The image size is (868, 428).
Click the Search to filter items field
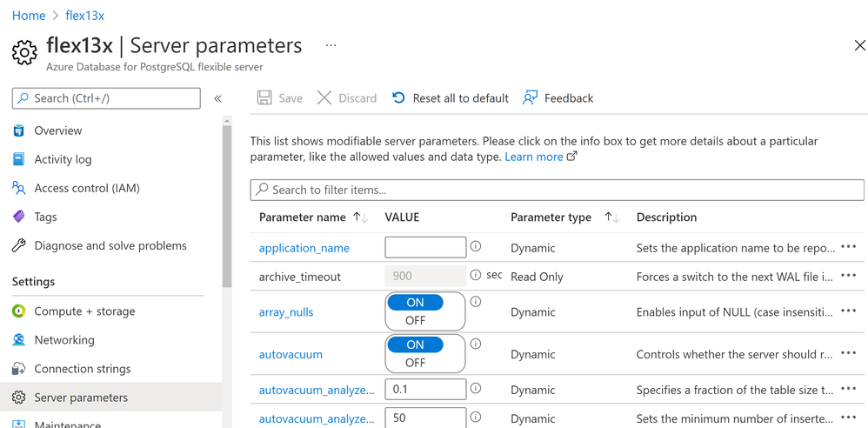pyautogui.click(x=557, y=190)
